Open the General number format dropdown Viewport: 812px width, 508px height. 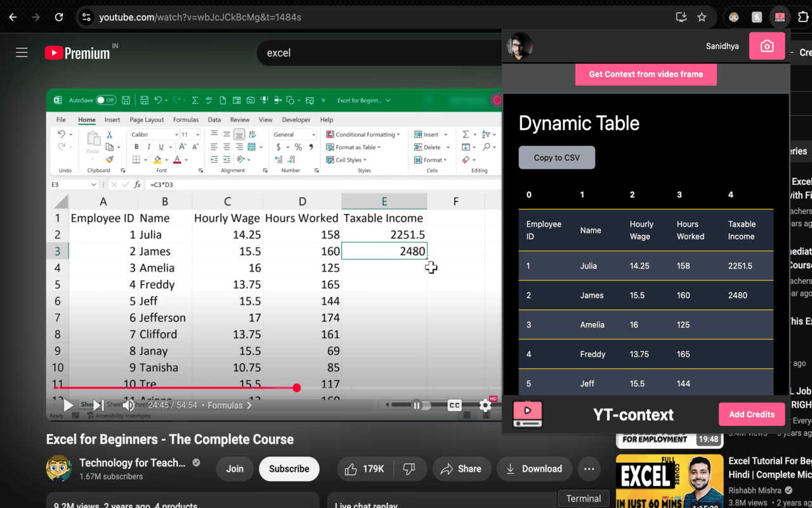pyautogui.click(x=294, y=135)
